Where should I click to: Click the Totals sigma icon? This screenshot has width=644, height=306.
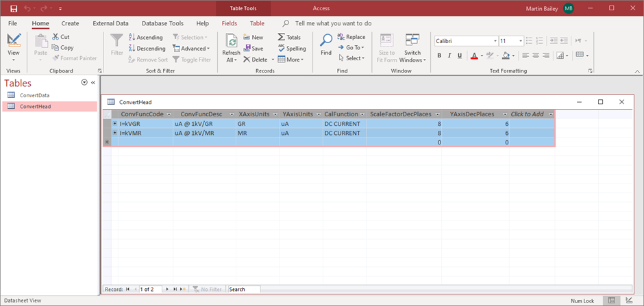282,38
